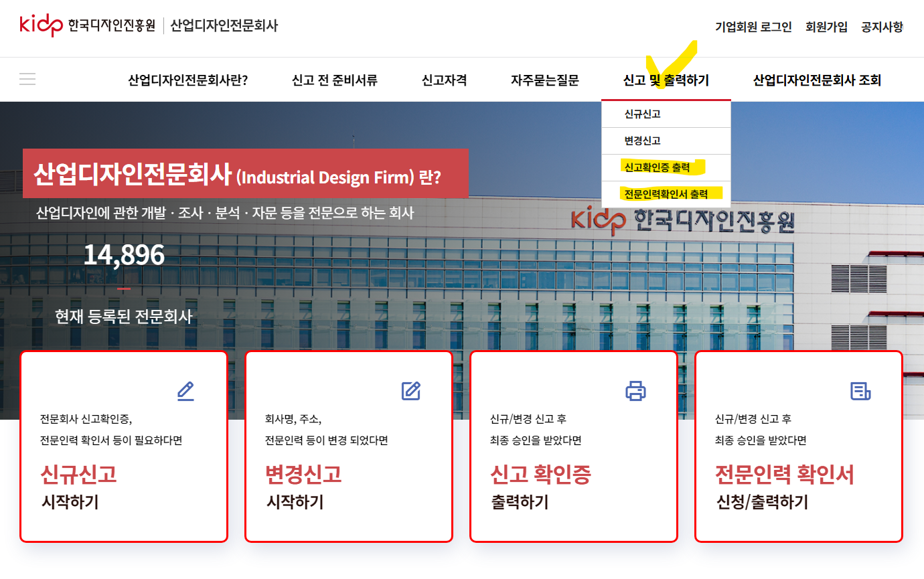Open the hamburger menu icon
924x579 pixels.
[27, 79]
